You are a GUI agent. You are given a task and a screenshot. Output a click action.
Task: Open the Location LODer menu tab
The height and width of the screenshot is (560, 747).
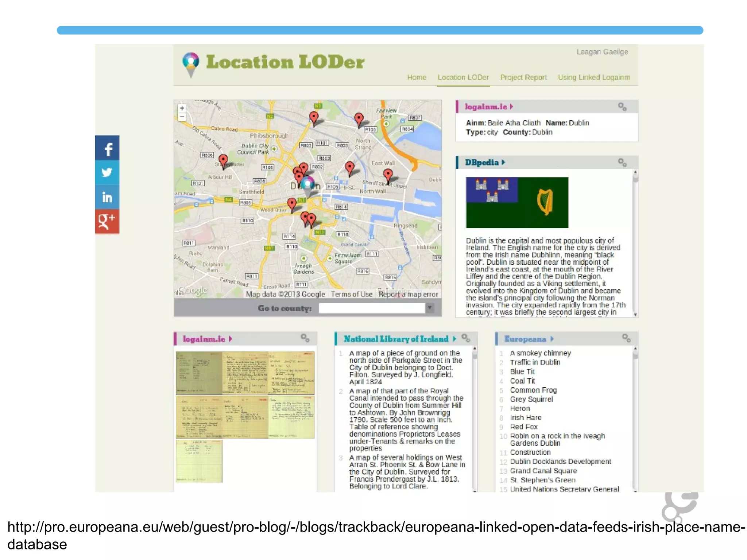[463, 77]
